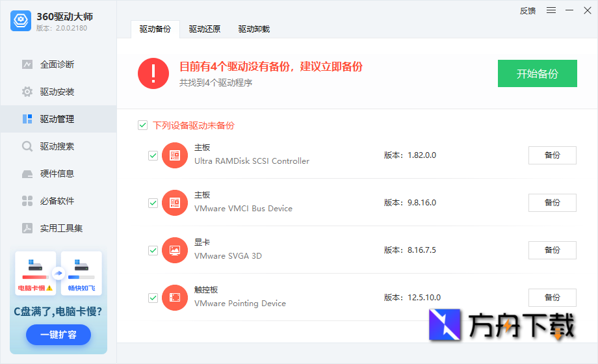This screenshot has width=598, height=364.
Task: Click the 驱动安装 gear icon
Action: 27,92
